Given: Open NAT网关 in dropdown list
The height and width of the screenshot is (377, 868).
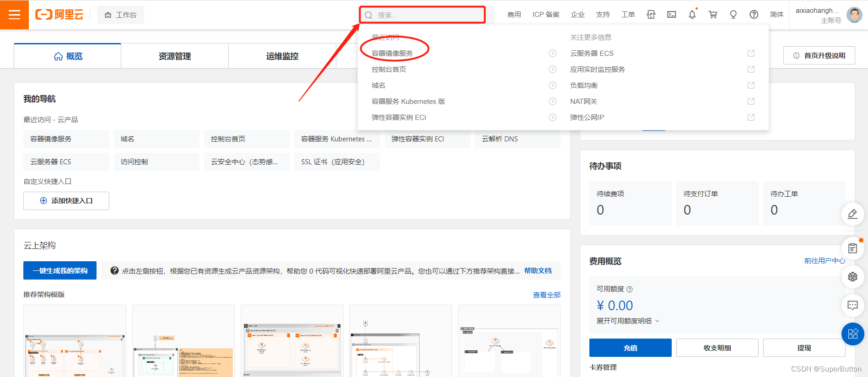Looking at the screenshot, I should click(x=584, y=102).
